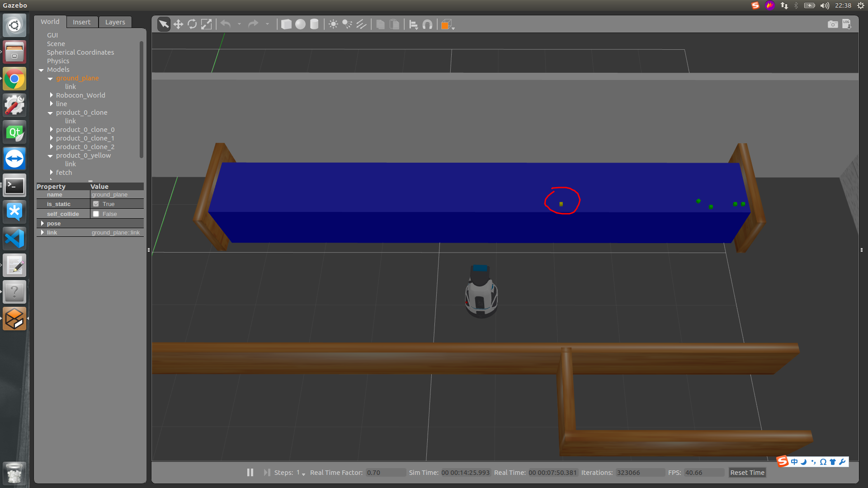Click the Reset Time button
Viewport: 868px width, 488px height.
point(747,473)
